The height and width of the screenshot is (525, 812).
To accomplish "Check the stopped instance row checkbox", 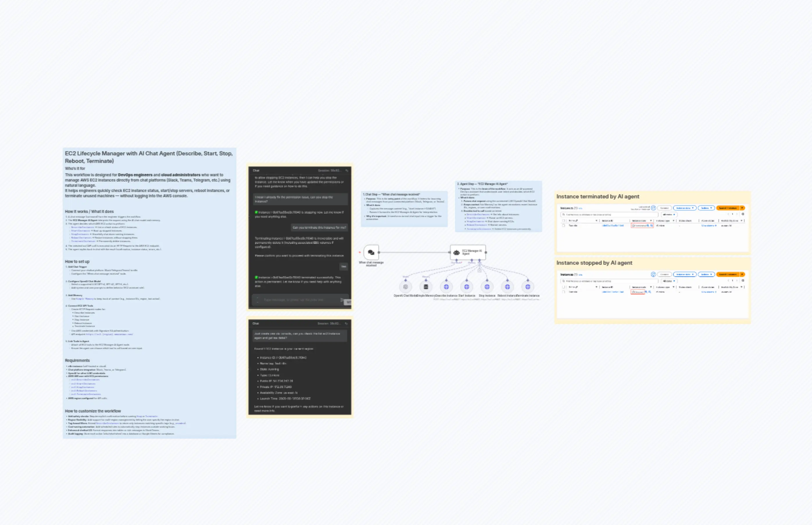I will tap(563, 292).
